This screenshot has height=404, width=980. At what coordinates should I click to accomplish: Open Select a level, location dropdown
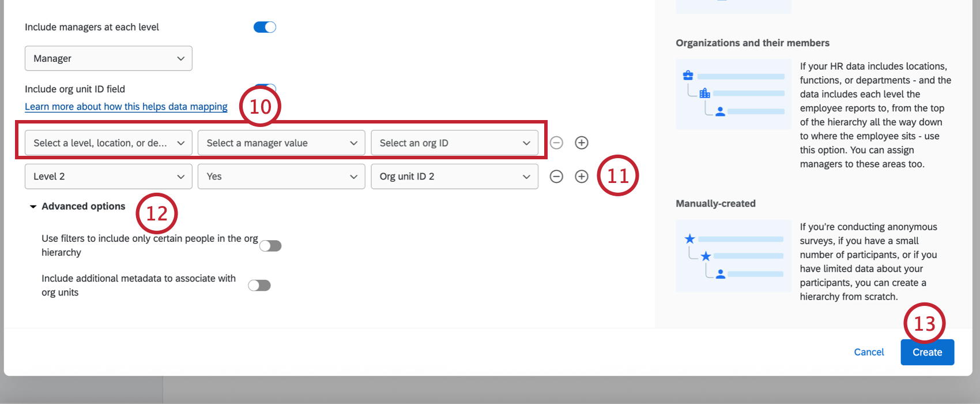(x=108, y=143)
